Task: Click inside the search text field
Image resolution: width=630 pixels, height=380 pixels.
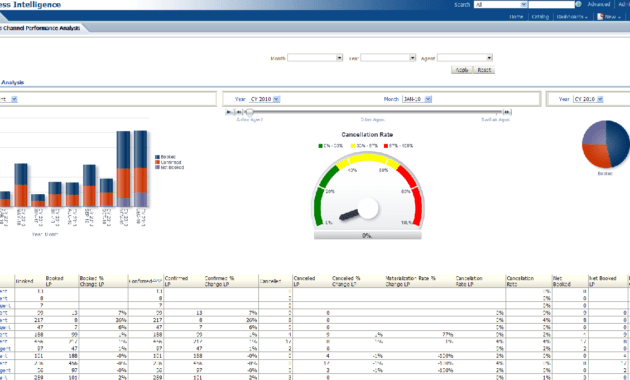Action: pos(551,4)
